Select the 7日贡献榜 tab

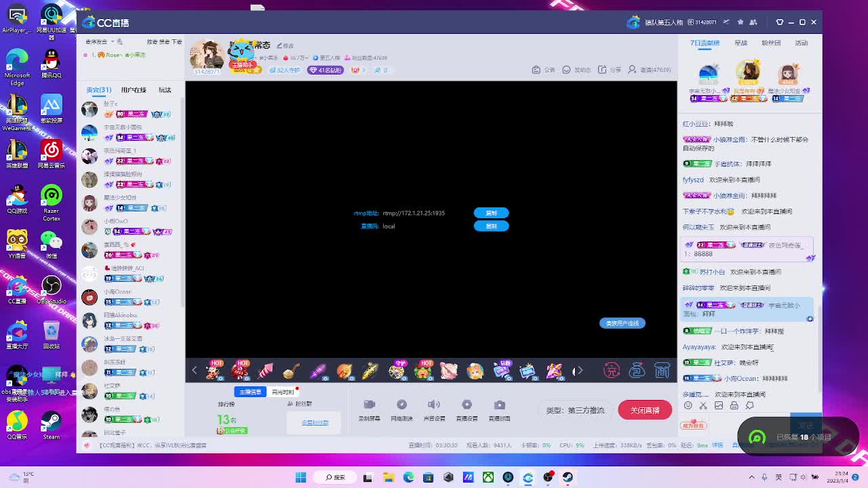point(705,43)
